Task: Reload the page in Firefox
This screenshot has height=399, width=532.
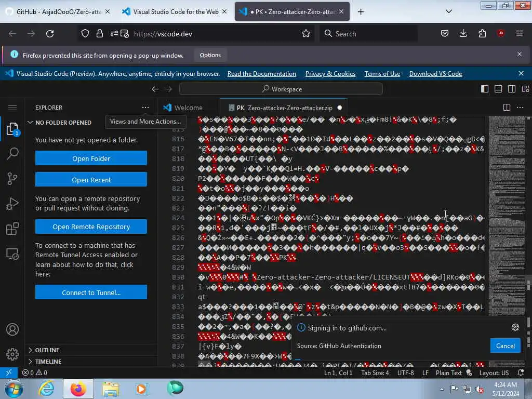Action: 50,34
